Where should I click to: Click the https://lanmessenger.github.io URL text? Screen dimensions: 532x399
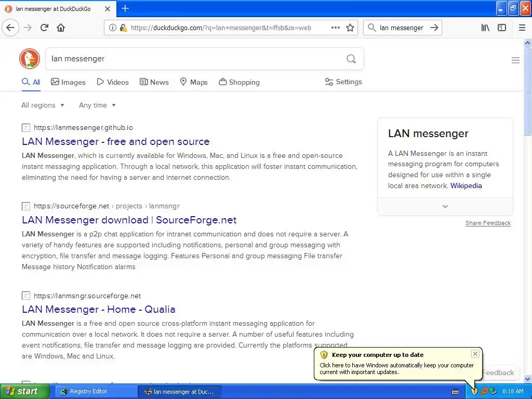click(83, 128)
